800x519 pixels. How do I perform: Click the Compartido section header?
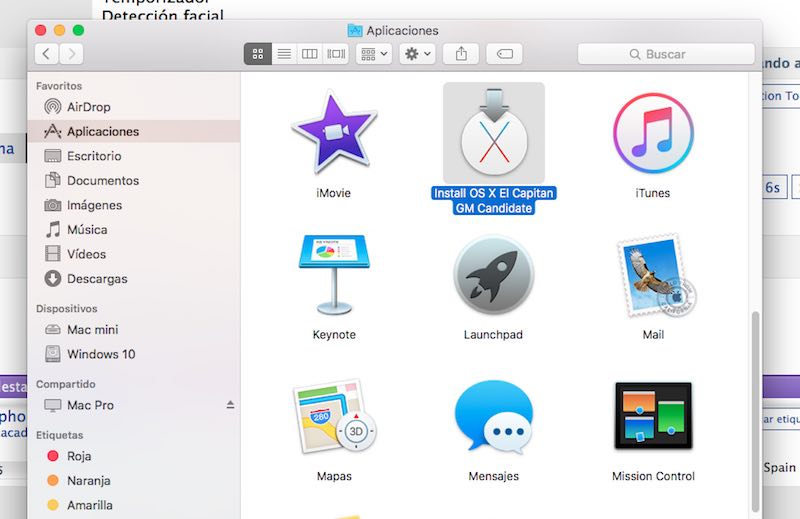tap(65, 384)
